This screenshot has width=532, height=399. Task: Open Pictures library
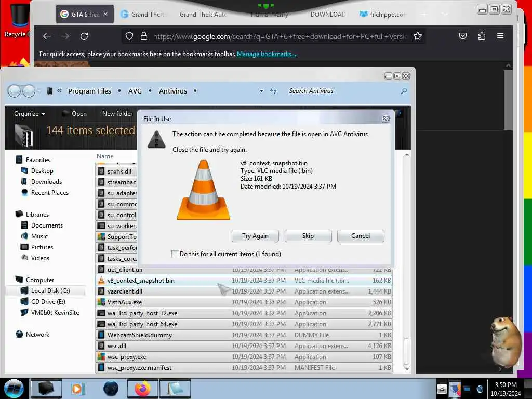[x=42, y=247]
